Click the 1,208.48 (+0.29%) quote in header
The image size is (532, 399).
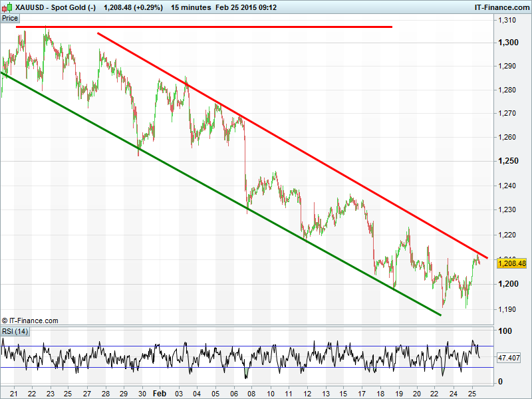click(x=133, y=7)
